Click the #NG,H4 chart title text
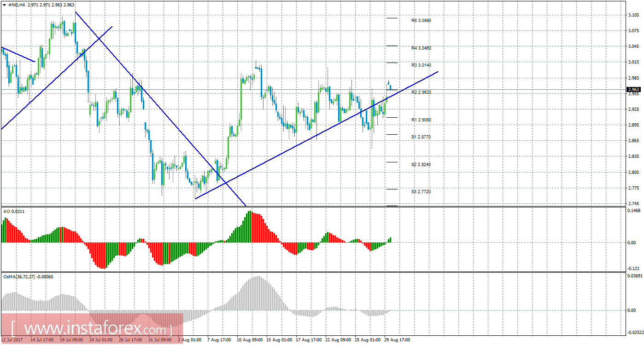This screenshot has height=345, width=644. pos(17,5)
